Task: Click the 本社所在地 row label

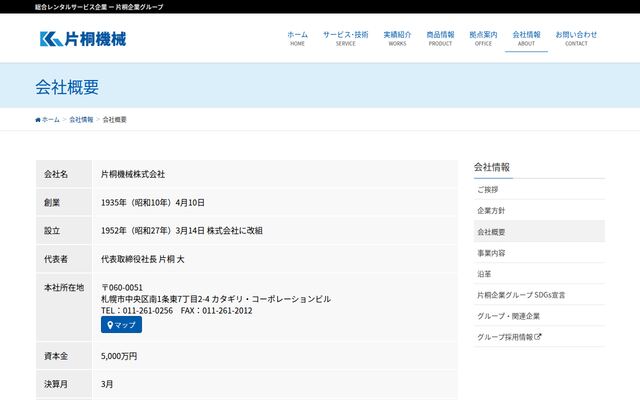Action: tap(64, 287)
